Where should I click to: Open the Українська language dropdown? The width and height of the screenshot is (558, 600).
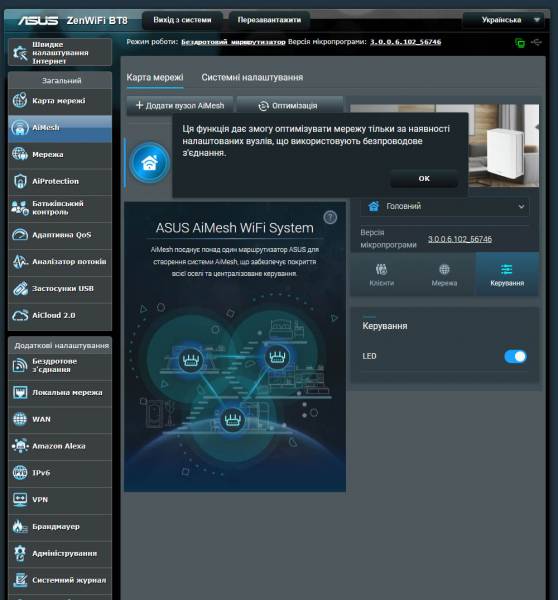(x=503, y=20)
